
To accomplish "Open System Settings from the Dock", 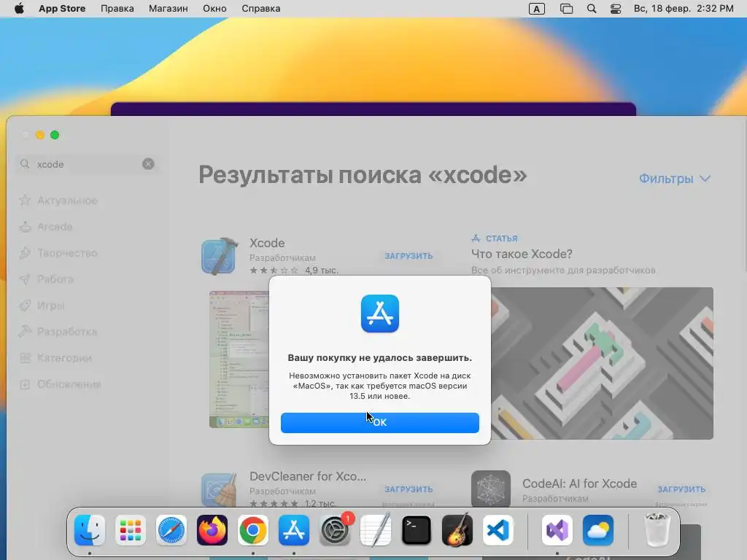I will [x=335, y=530].
